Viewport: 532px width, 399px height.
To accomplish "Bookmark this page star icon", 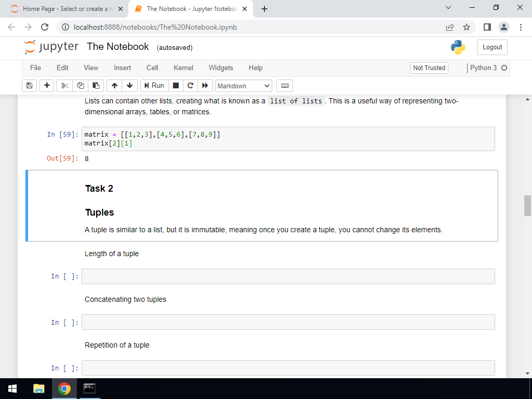I will coord(467,27).
